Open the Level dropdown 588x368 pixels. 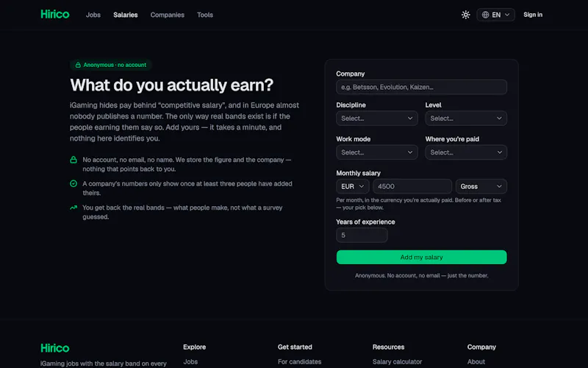pyautogui.click(x=466, y=118)
